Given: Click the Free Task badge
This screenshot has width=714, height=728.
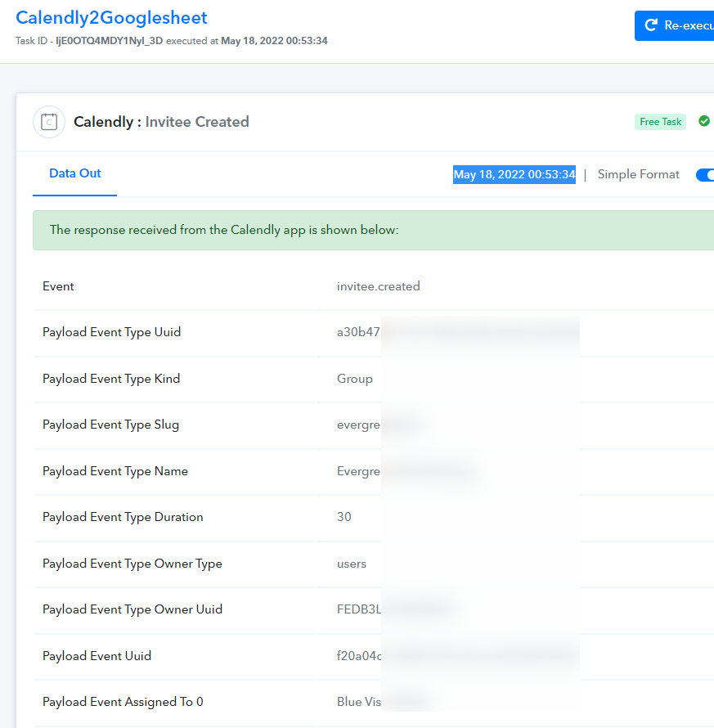Looking at the screenshot, I should click(660, 122).
